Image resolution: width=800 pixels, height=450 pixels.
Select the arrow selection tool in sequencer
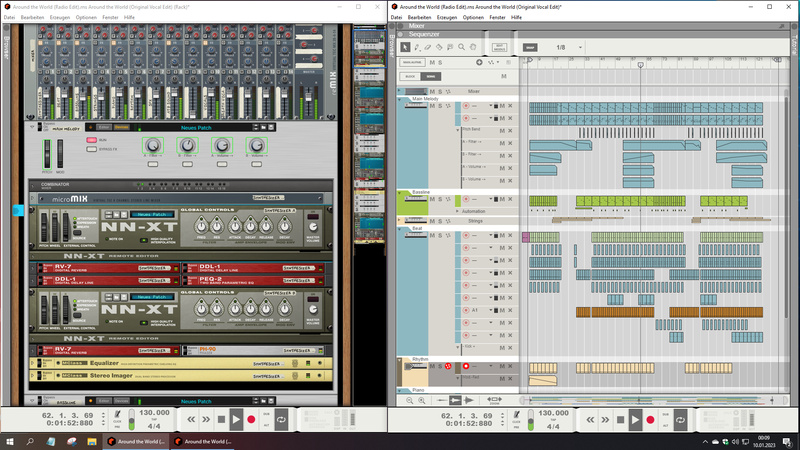point(405,47)
